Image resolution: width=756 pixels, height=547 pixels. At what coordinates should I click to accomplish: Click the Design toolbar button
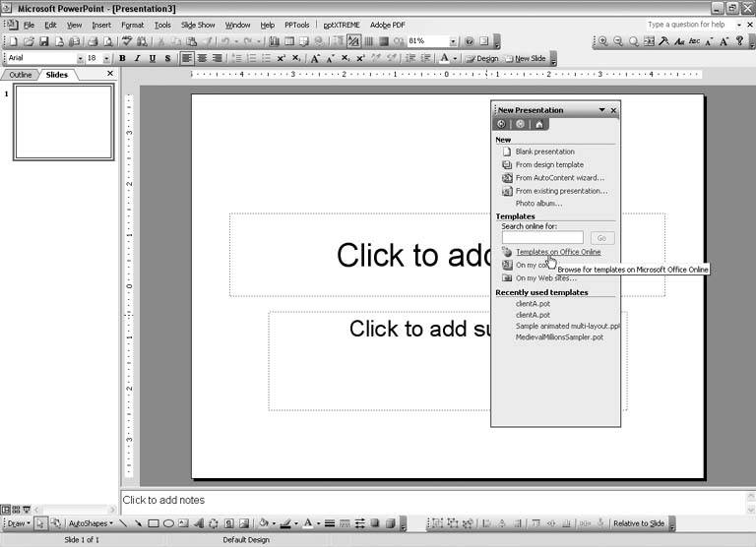click(x=482, y=58)
